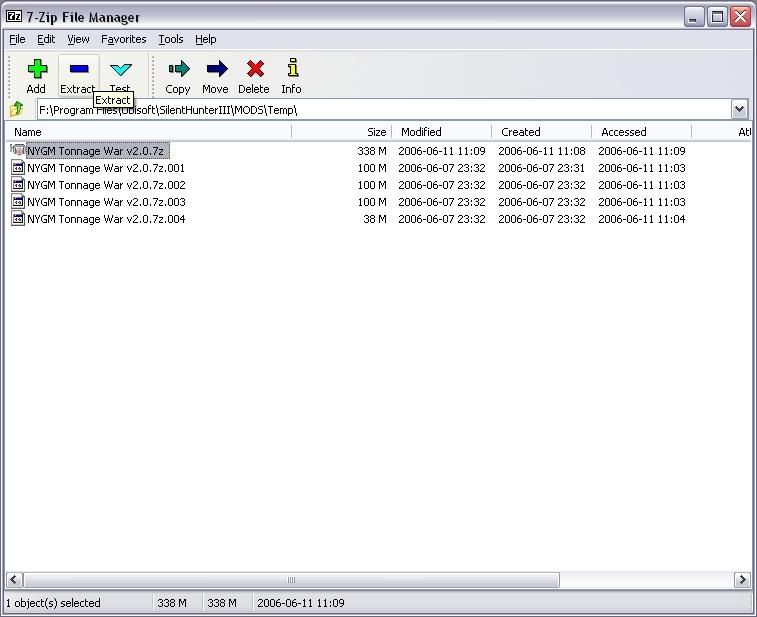Click icon of the .004 split file

pos(18,218)
